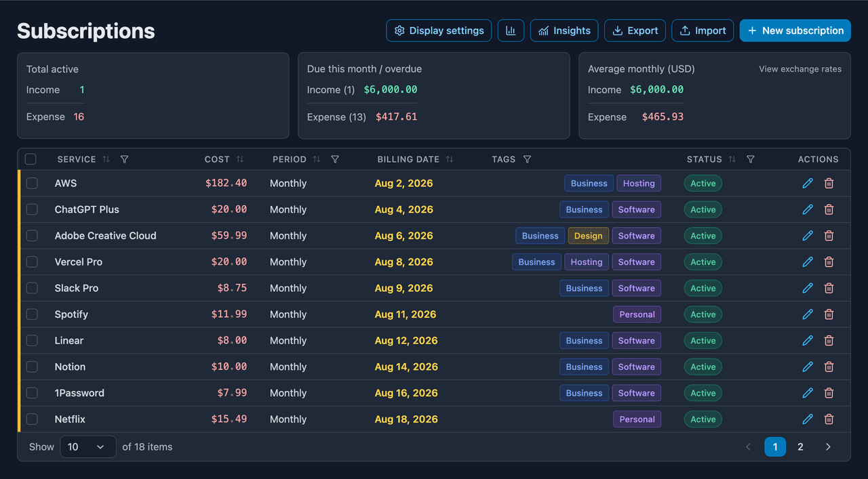The height and width of the screenshot is (479, 868).
Task: Delete the Spotify subscription
Action: click(829, 314)
